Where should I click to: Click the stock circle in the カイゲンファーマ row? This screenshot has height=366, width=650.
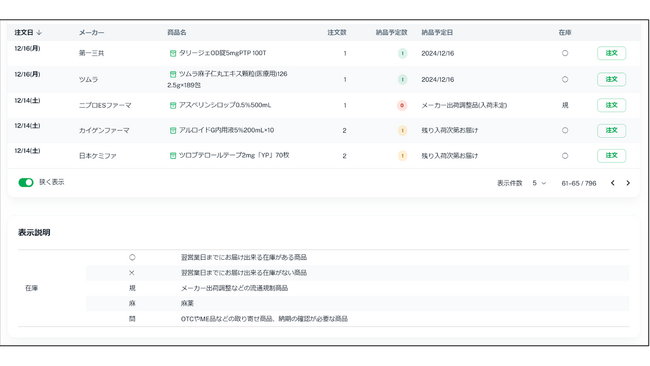click(565, 130)
